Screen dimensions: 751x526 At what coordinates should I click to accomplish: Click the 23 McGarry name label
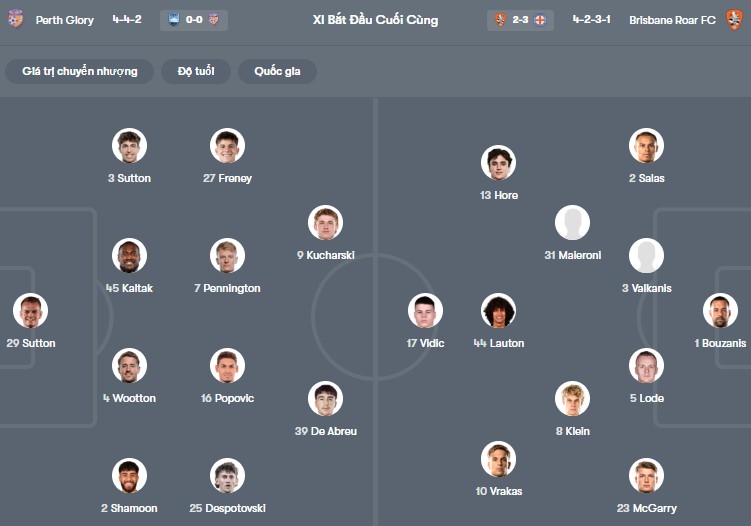pos(647,508)
